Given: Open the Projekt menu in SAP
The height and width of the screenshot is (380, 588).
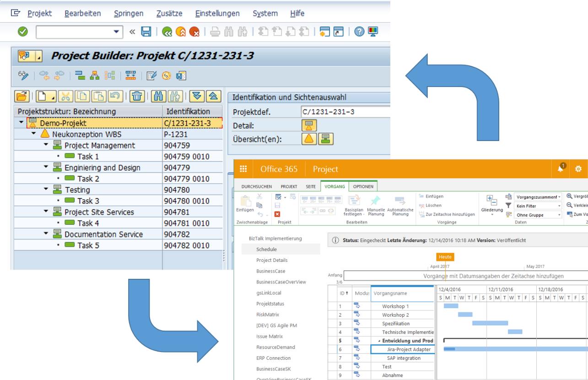Looking at the screenshot, I should click(x=40, y=13).
